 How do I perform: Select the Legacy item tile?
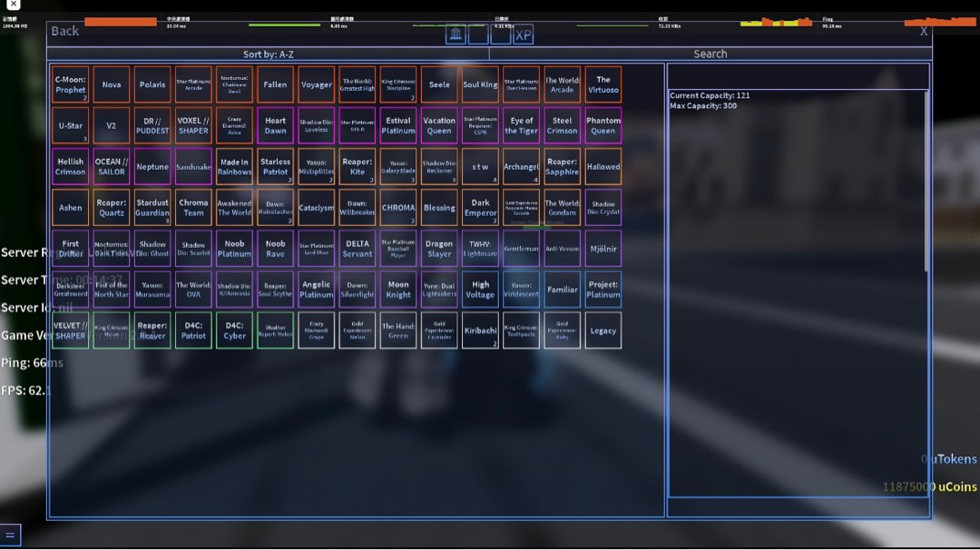(x=603, y=330)
